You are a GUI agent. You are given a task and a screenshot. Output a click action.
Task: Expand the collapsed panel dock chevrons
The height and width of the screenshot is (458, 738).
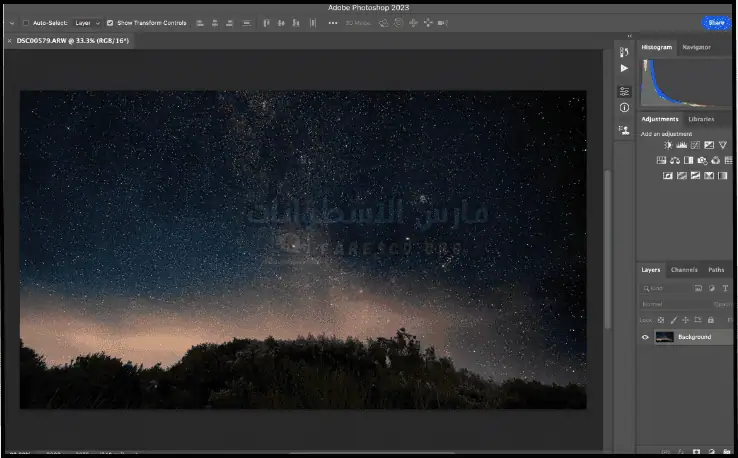click(628, 36)
